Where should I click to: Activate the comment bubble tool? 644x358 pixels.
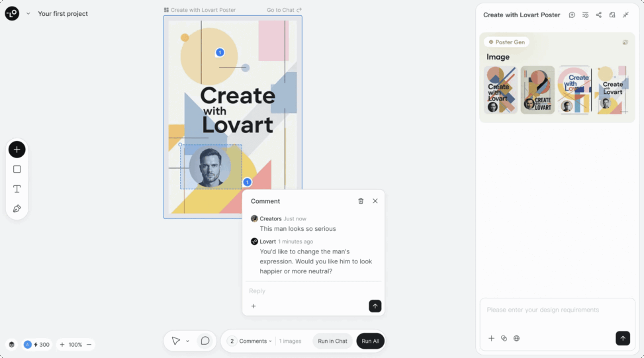pyautogui.click(x=205, y=341)
